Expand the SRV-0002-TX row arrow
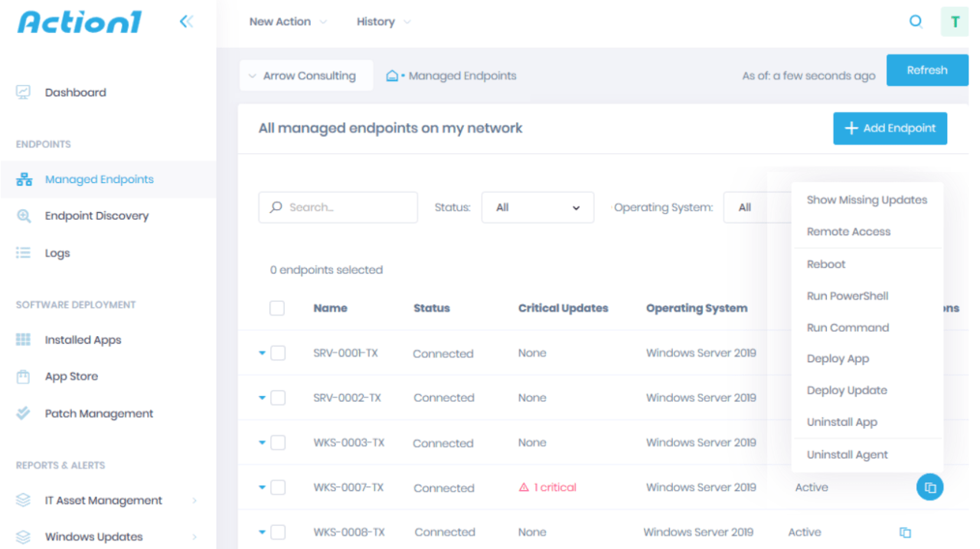The width and height of the screenshot is (980, 549). (x=262, y=398)
